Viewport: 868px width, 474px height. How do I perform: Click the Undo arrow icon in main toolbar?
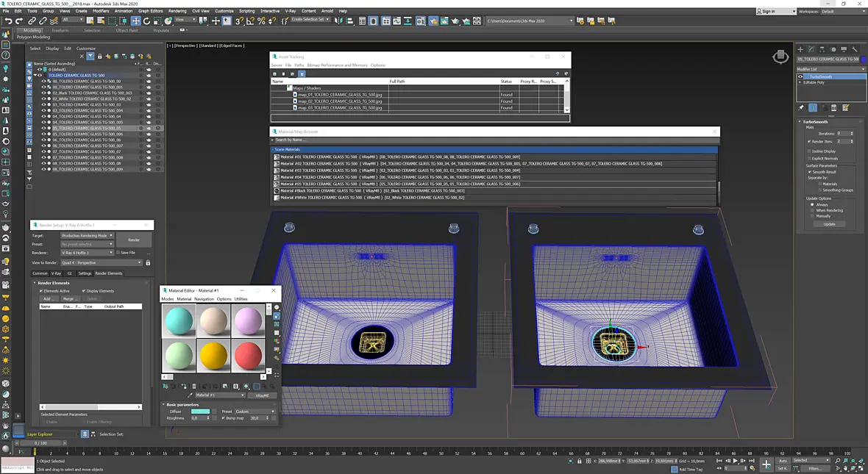click(x=8, y=21)
